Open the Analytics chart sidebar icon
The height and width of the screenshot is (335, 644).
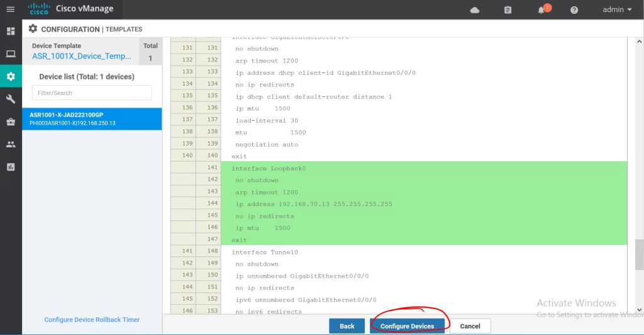(11, 167)
